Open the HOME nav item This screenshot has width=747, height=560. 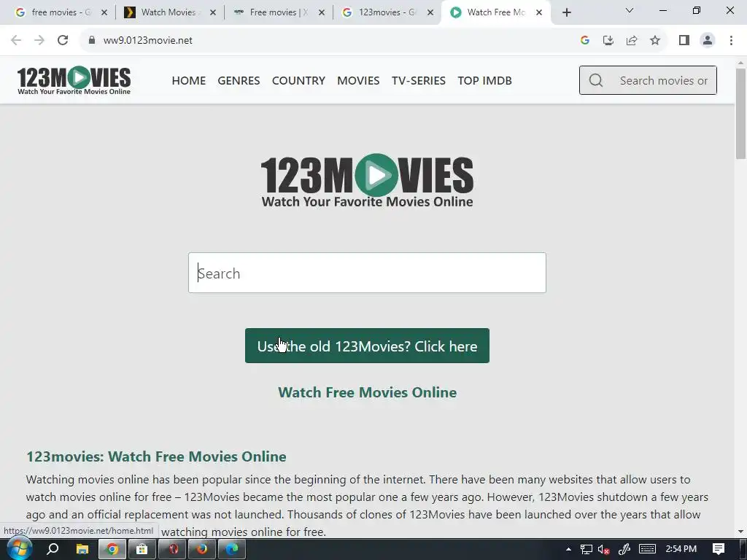point(189,80)
